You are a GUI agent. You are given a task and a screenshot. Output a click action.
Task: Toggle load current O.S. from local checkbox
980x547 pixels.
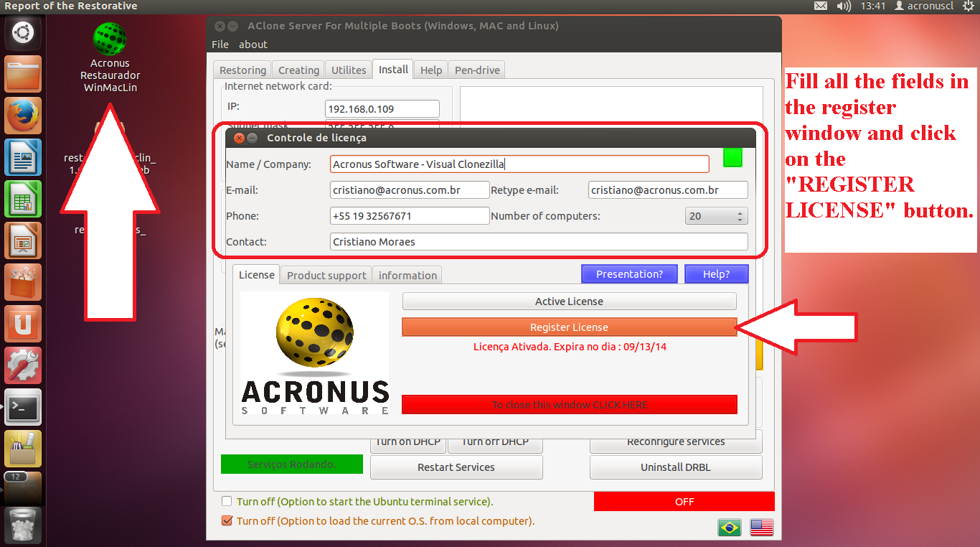pos(227,521)
